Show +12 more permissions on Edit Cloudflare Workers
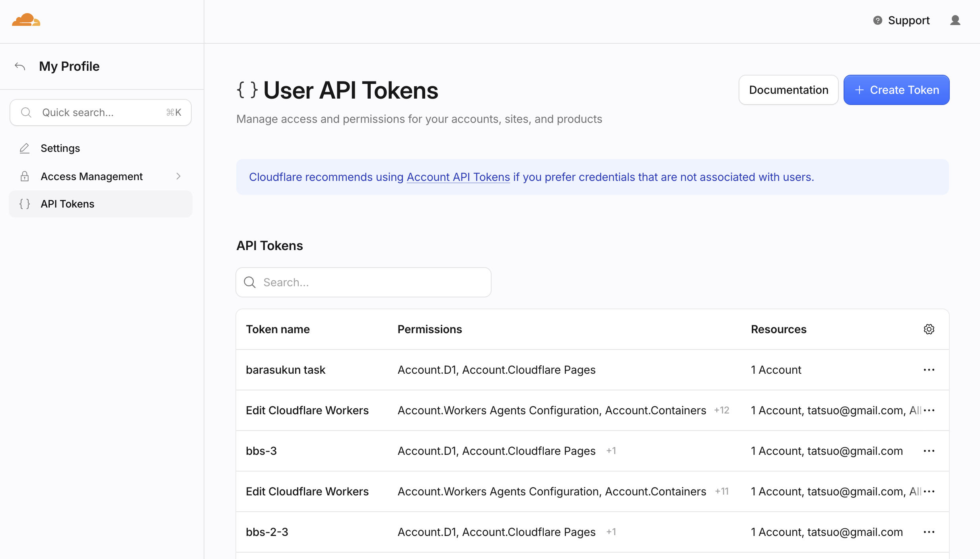Image resolution: width=980 pixels, height=559 pixels. coord(722,410)
